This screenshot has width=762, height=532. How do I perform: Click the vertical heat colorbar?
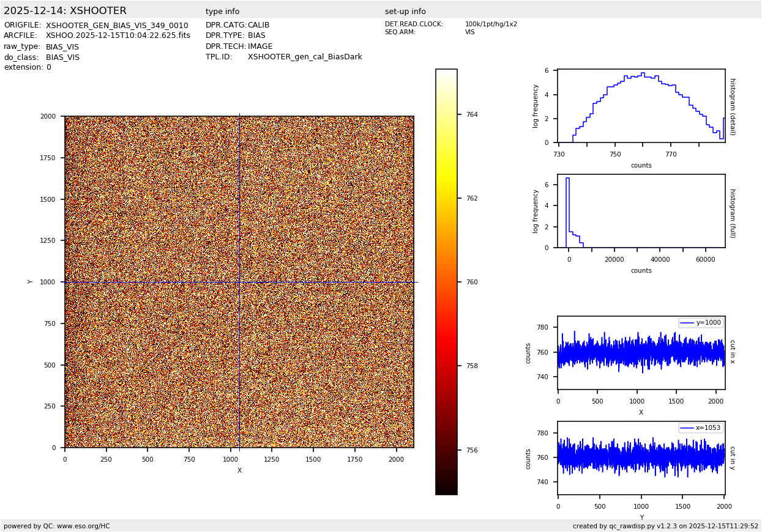pos(446,281)
